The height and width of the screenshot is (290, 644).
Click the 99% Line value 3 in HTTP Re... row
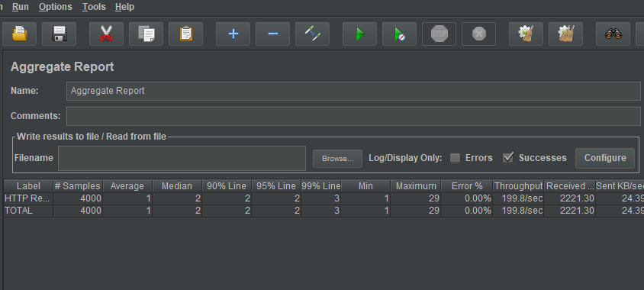tap(320, 198)
